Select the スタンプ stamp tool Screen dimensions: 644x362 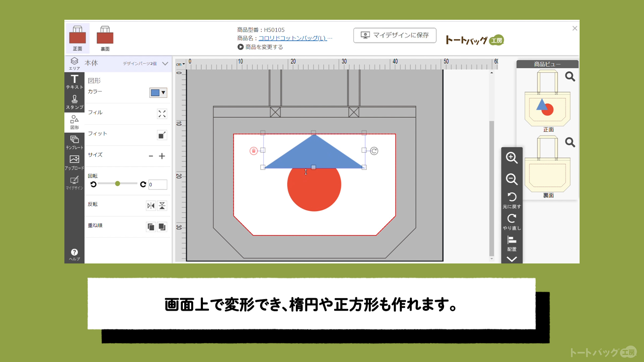click(x=74, y=102)
